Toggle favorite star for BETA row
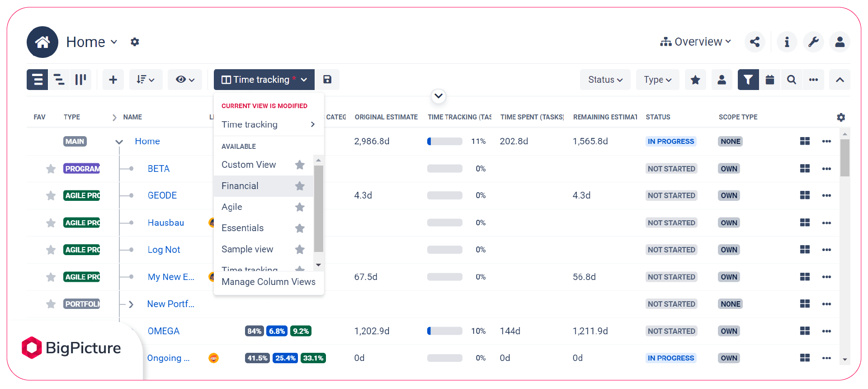Screen dimensions: 868x389 tap(51, 169)
